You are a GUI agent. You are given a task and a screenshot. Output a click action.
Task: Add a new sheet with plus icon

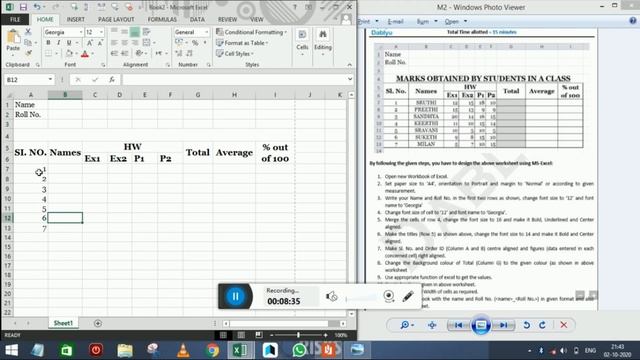tap(98, 323)
